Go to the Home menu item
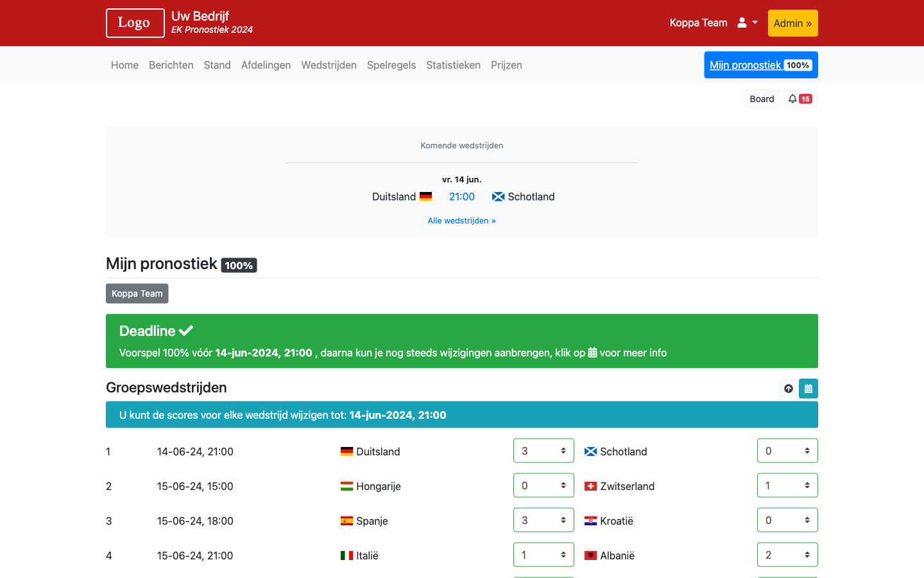 pos(124,65)
